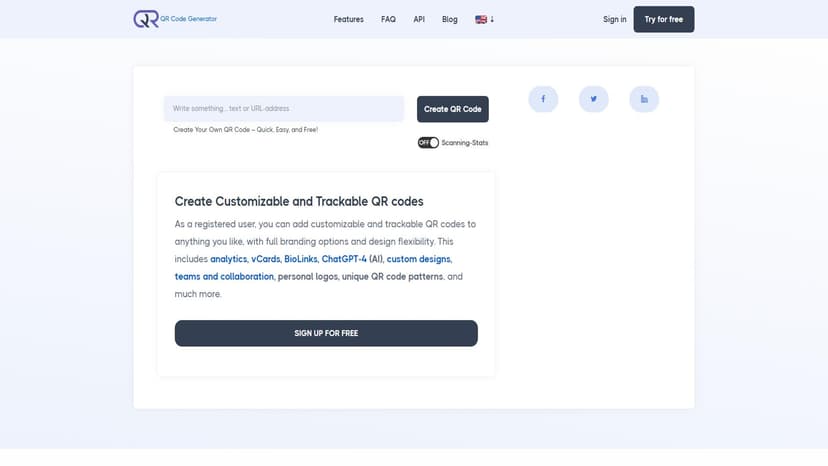Open the Blog page
Viewport: 828px width, 466px height.
pyautogui.click(x=449, y=20)
